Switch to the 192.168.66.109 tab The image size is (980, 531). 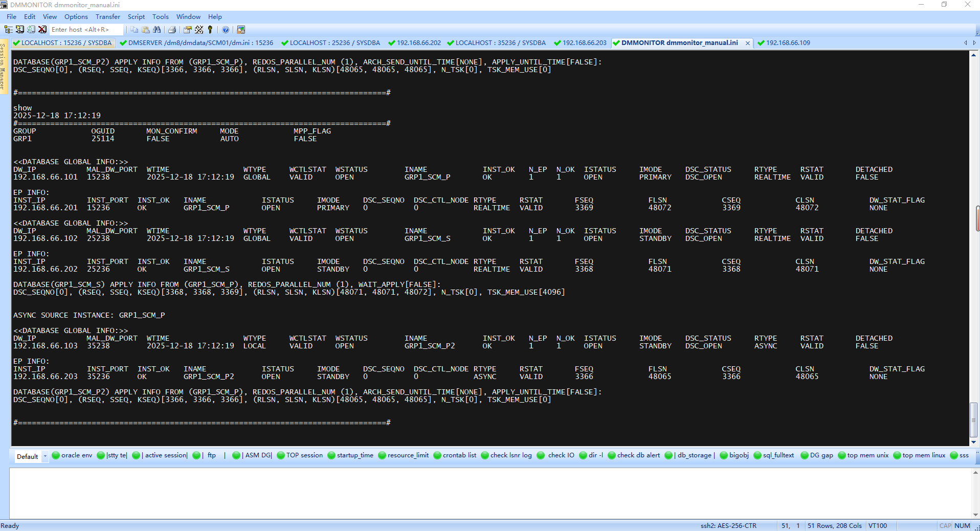tap(784, 43)
